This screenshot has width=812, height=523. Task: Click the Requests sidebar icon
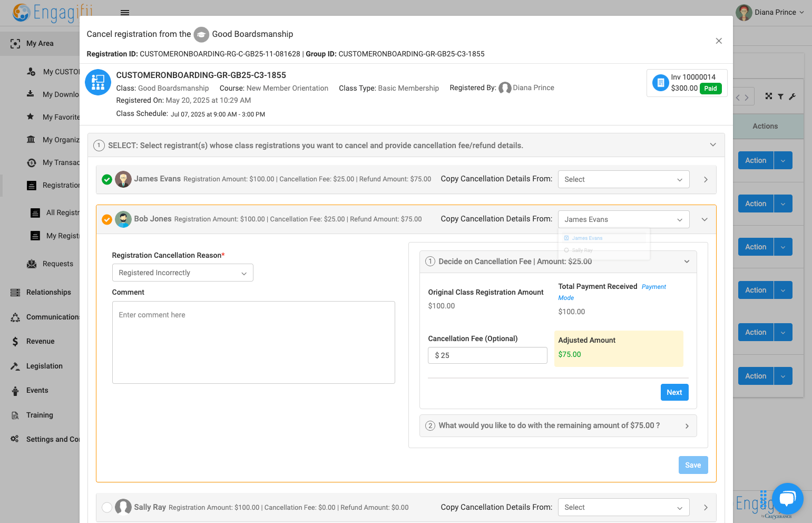[32, 264]
